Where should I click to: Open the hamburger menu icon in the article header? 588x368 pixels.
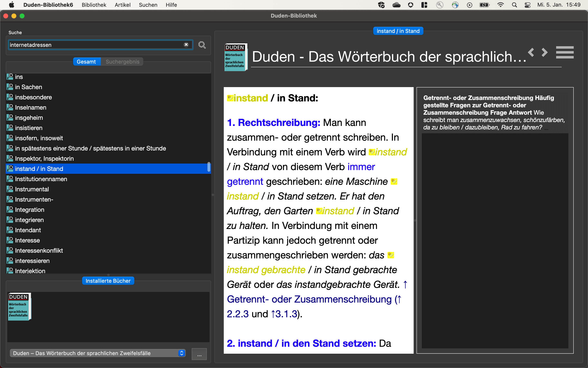(x=565, y=52)
